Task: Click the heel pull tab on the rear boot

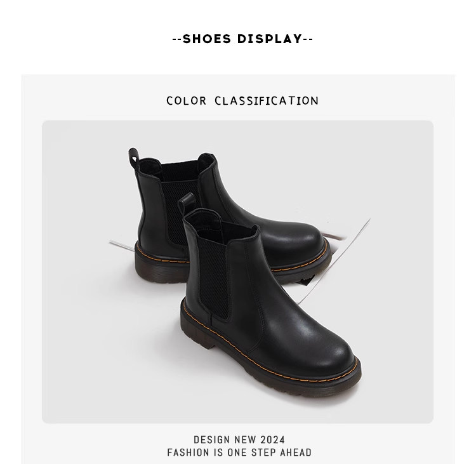Action: coord(133,156)
